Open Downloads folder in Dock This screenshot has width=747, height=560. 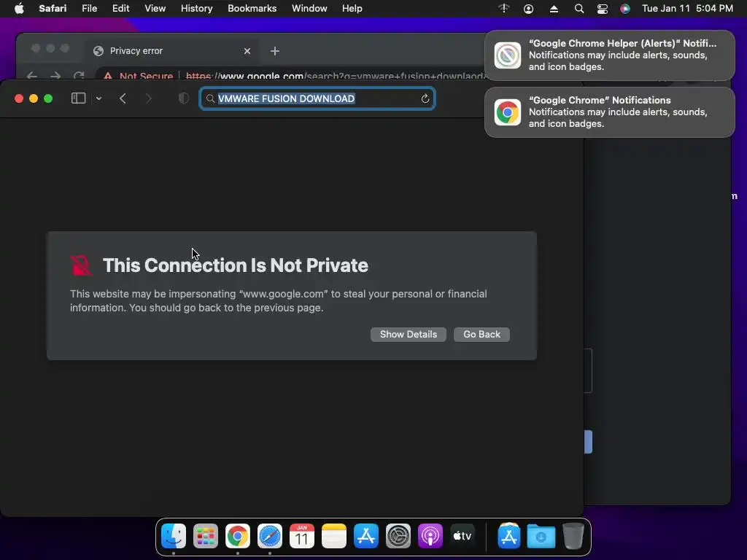coord(541,536)
